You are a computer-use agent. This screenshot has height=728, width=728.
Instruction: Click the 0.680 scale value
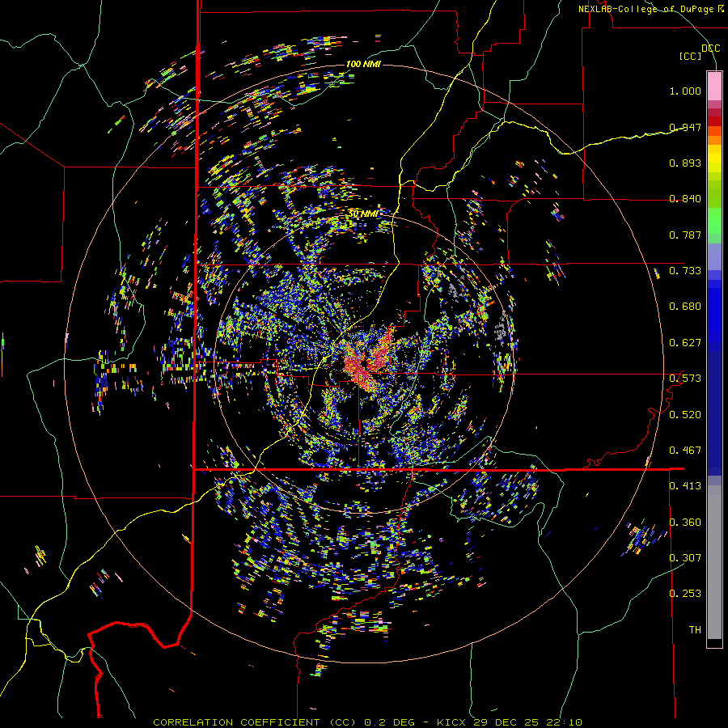685,307
